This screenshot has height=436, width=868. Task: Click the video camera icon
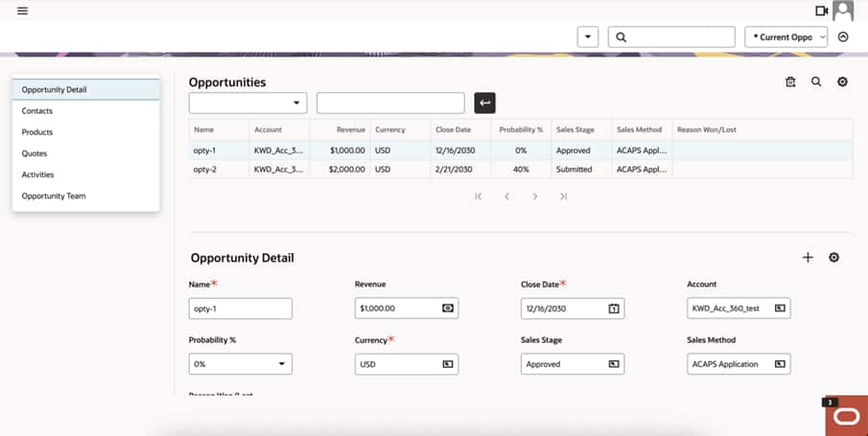[x=822, y=11]
